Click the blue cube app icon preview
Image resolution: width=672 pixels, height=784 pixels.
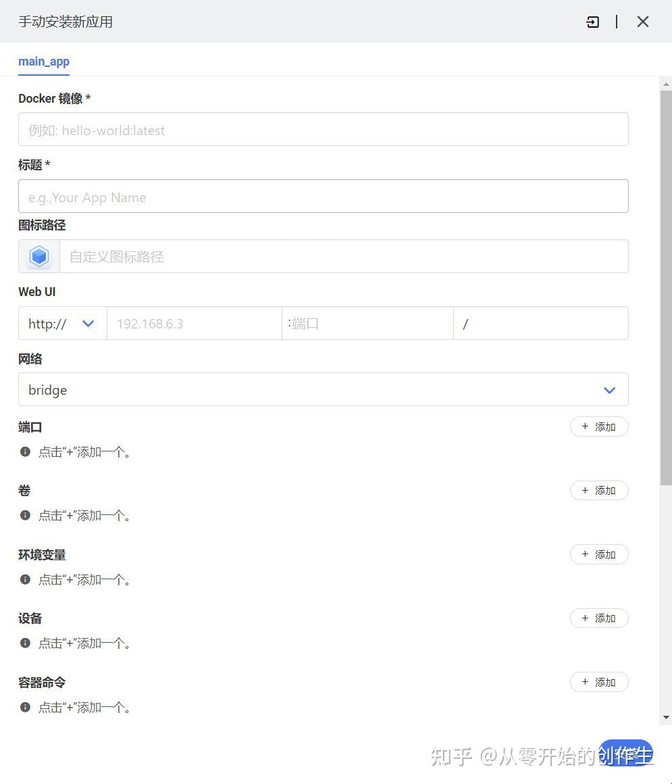point(39,257)
